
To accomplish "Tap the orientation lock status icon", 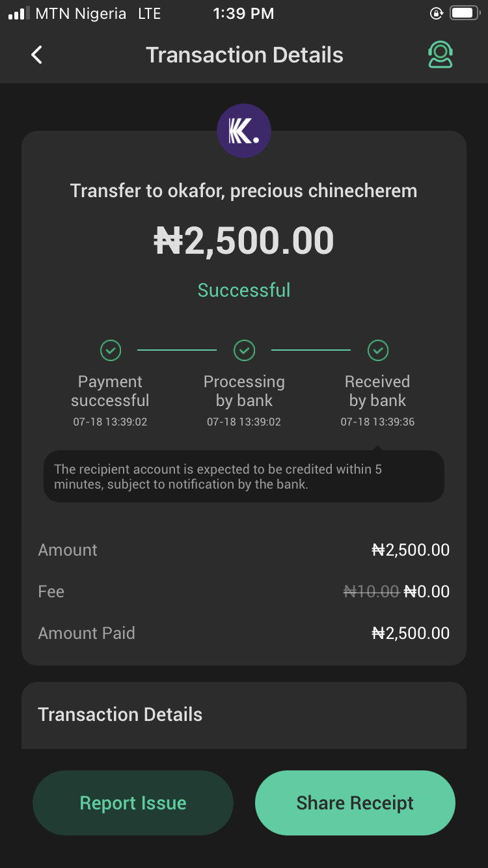I will point(437,14).
